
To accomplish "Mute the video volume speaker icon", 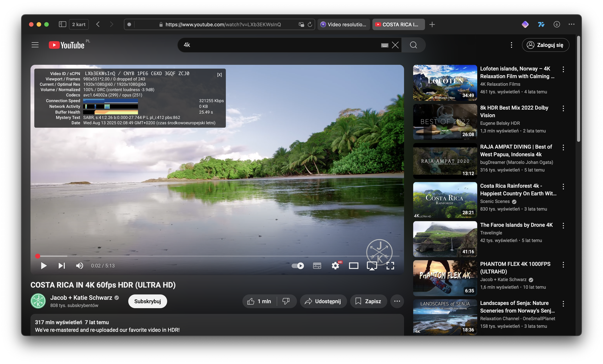I will 79,266.
